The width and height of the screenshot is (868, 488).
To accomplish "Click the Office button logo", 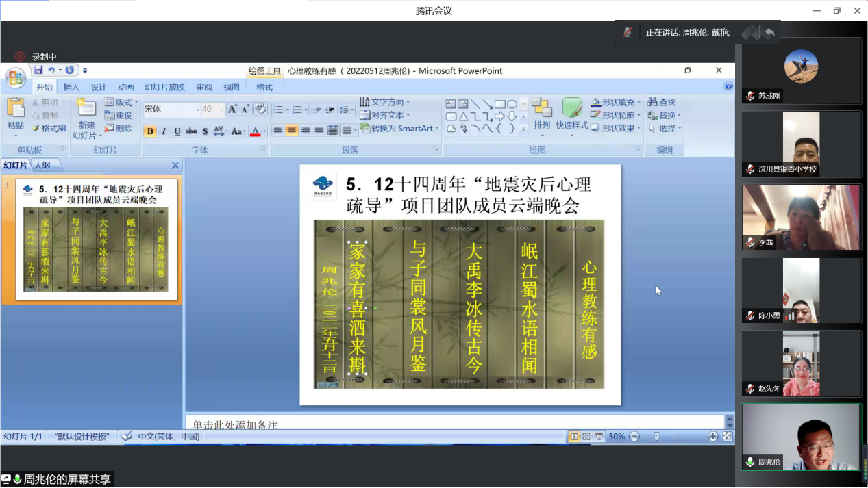I will click(x=15, y=78).
